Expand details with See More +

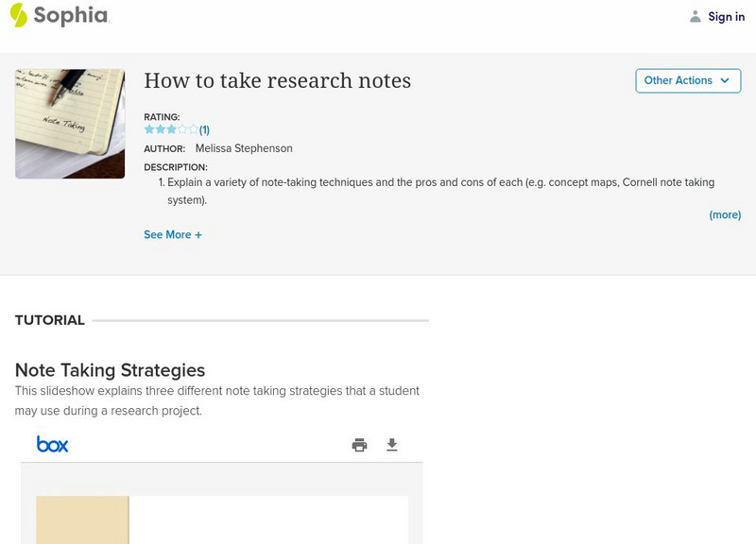pos(172,234)
